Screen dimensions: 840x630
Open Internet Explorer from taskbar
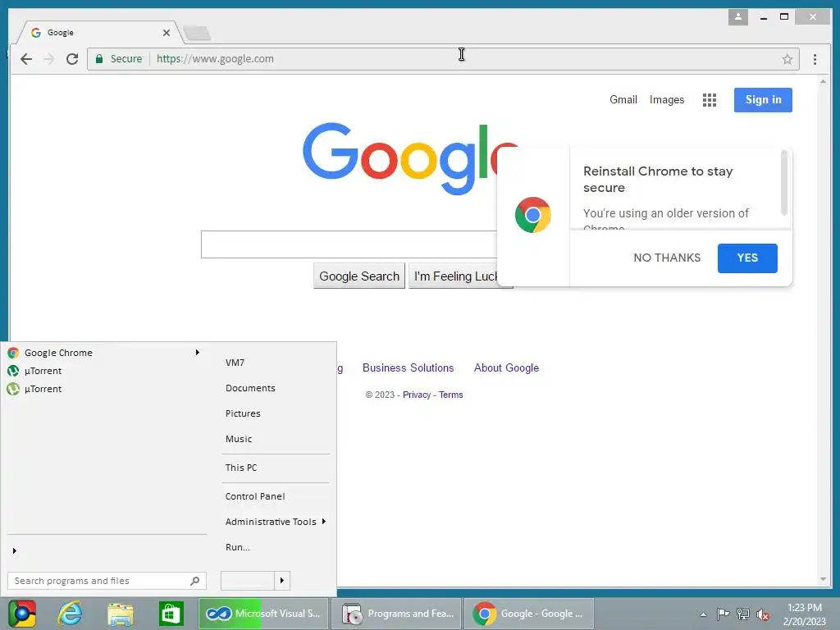coord(71,614)
